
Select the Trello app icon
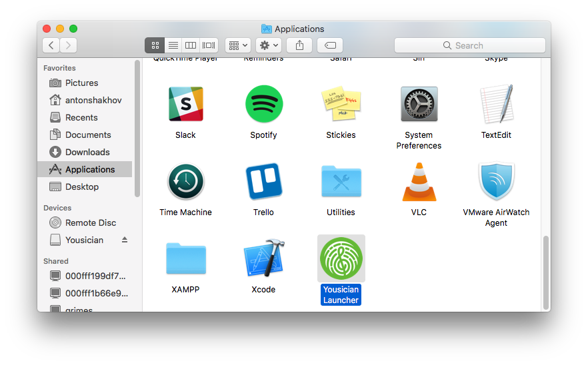tap(263, 182)
